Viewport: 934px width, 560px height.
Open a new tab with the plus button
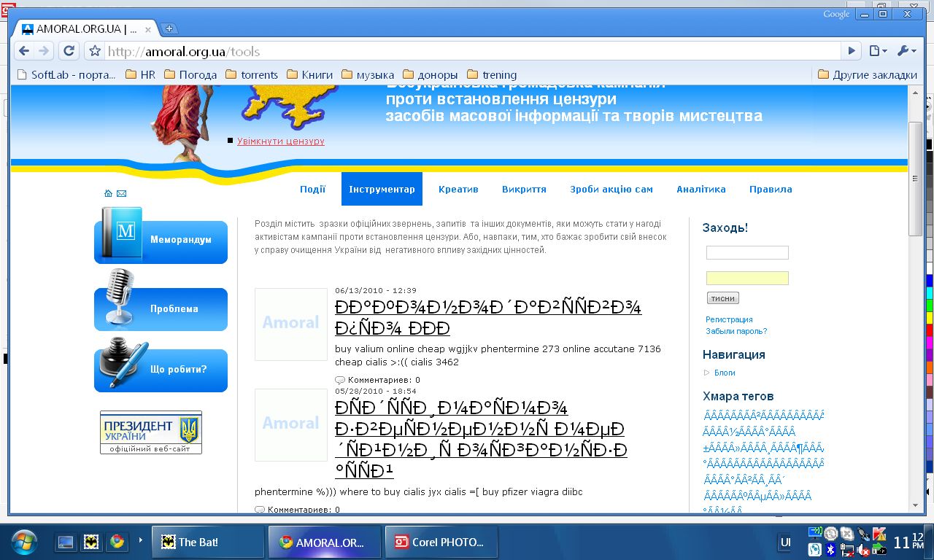(x=169, y=29)
